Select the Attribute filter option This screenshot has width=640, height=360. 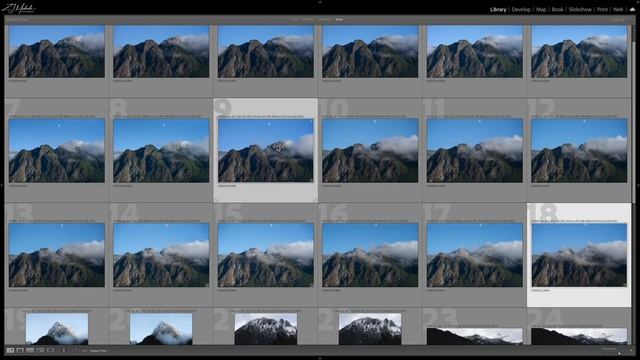(x=308, y=19)
